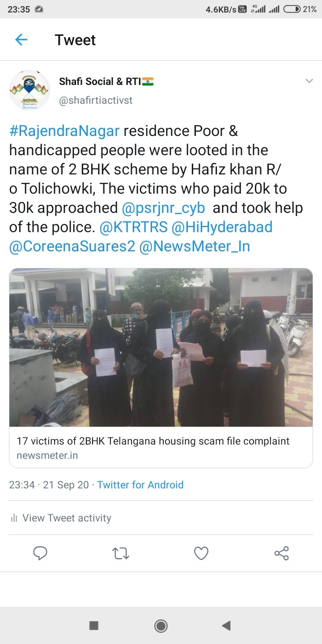Open the @psrjnr_cyb mention

(x=164, y=208)
